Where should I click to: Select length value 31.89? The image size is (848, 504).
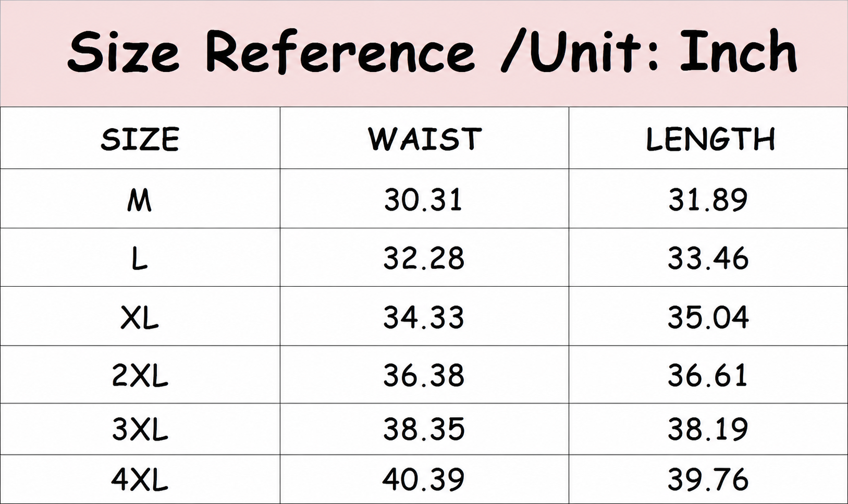pos(708,200)
